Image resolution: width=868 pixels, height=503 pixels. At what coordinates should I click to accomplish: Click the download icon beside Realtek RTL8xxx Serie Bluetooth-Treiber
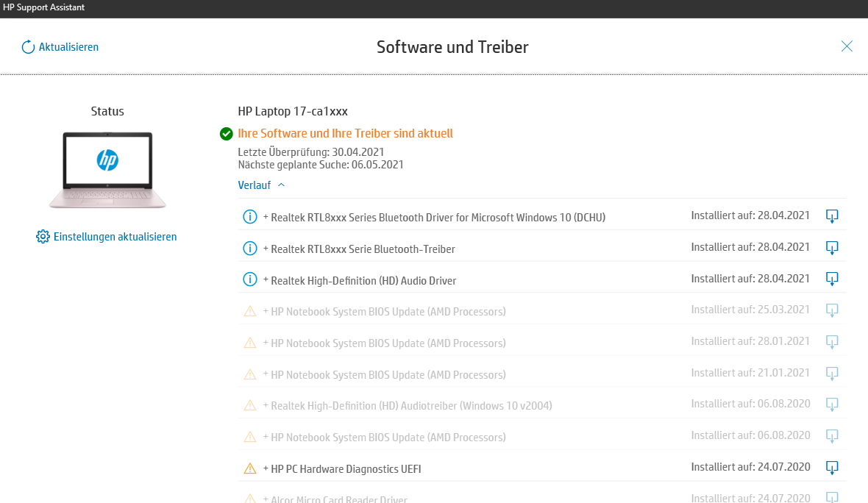[x=832, y=248]
